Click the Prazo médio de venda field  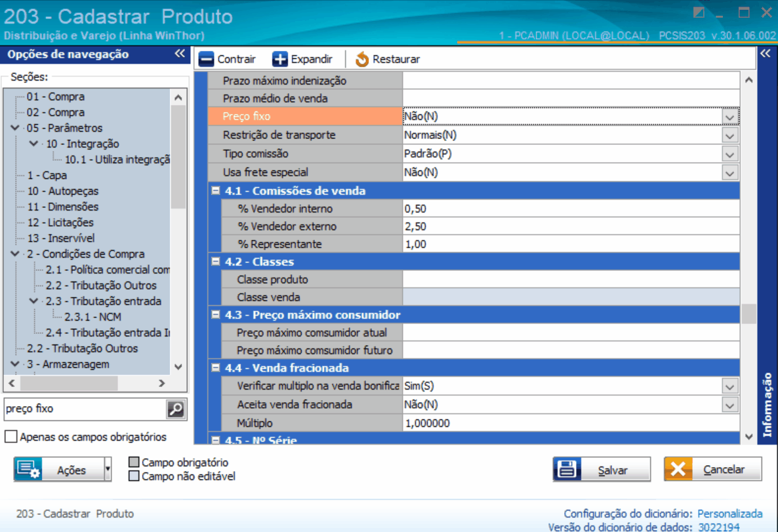571,98
